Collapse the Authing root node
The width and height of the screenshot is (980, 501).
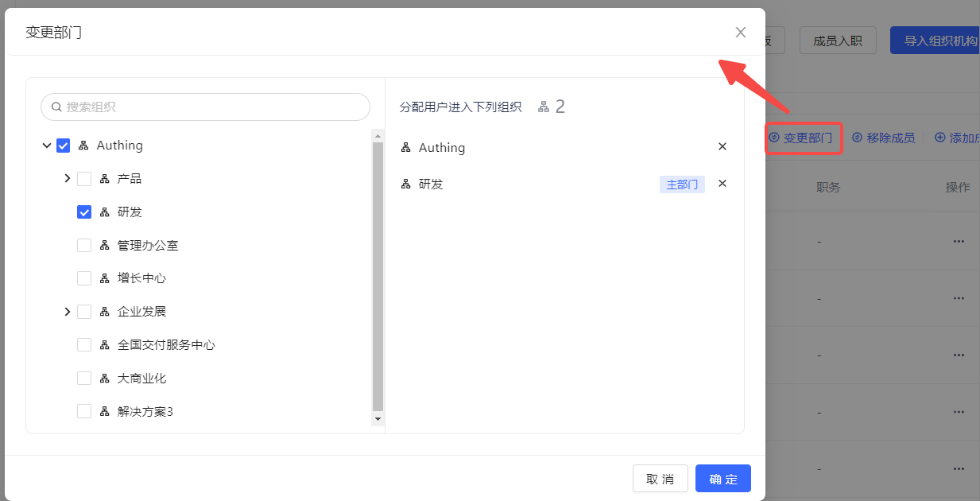47,146
